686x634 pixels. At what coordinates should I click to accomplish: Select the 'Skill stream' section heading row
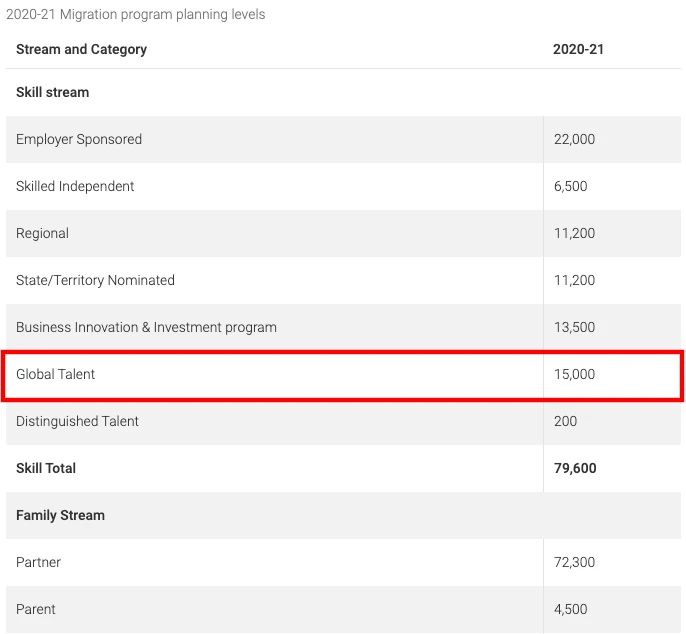tap(52, 92)
